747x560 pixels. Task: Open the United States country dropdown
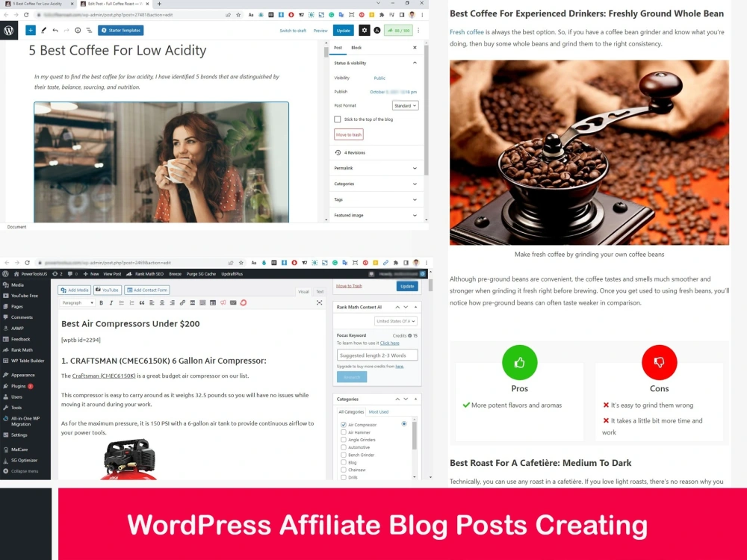[396, 321]
